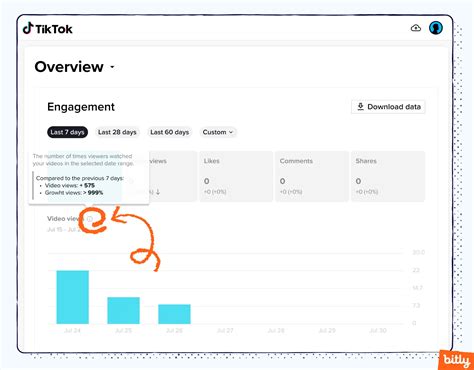
Task: Select the Comments metric card
Action: [x=312, y=176]
